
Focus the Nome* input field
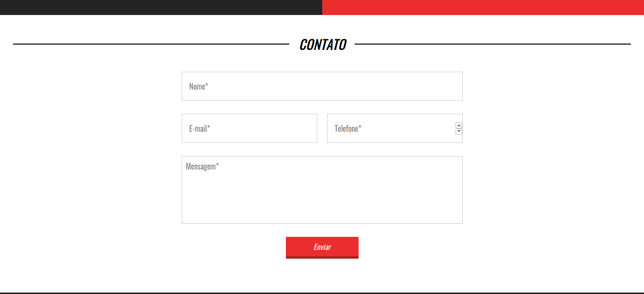pos(322,86)
